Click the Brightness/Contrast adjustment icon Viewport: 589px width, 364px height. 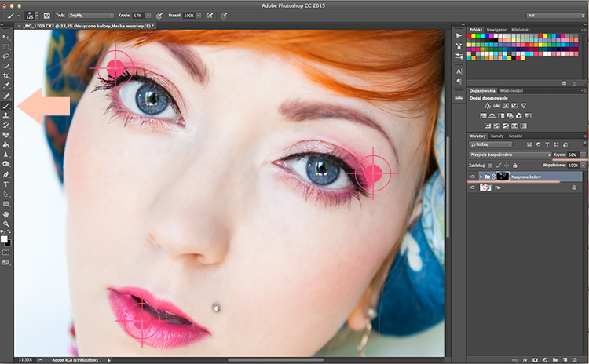click(487, 106)
